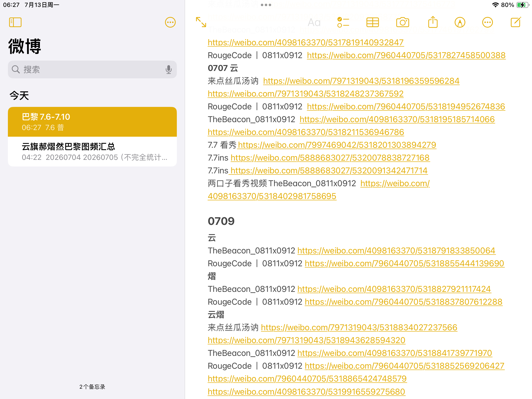Image resolution: width=532 pixels, height=399 pixels.
Task: Open the folder options ellipsis menu
Action: tap(170, 22)
